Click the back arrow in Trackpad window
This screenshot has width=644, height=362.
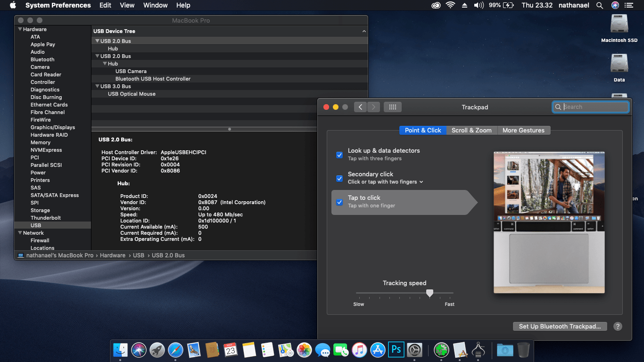click(x=360, y=107)
